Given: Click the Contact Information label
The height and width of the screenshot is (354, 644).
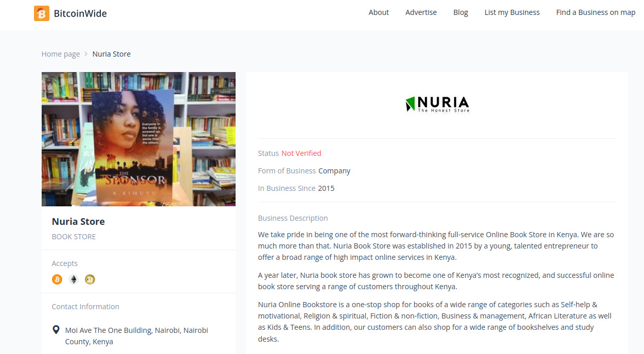Looking at the screenshot, I should (x=85, y=307).
